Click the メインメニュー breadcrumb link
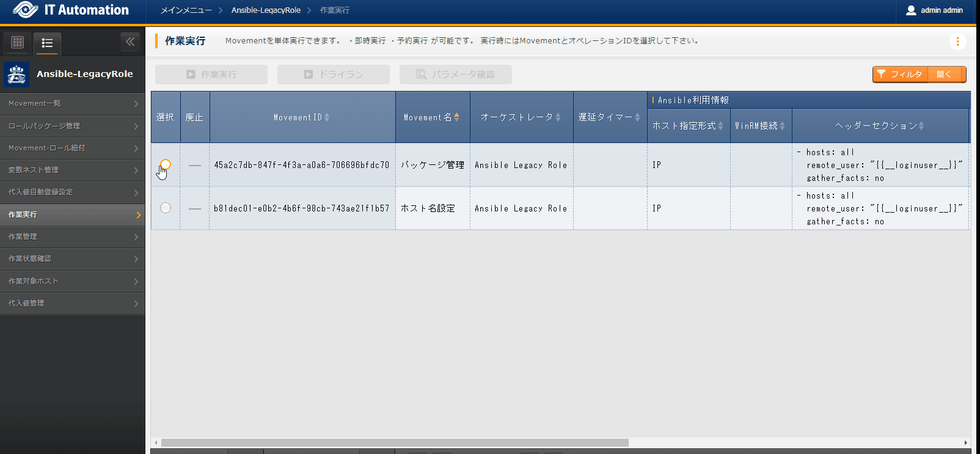Image resolution: width=980 pixels, height=454 pixels. pos(186,10)
